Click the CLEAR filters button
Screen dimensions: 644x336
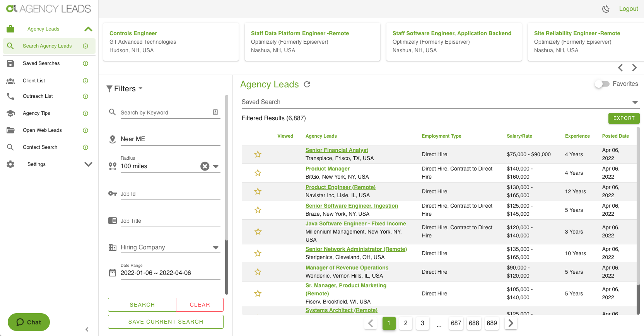[x=200, y=305]
